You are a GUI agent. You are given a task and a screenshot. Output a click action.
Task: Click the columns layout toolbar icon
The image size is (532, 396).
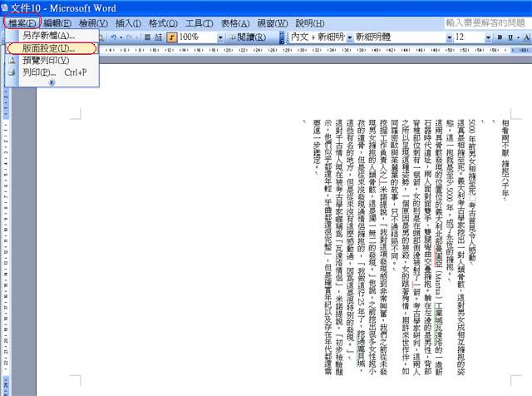(148, 37)
